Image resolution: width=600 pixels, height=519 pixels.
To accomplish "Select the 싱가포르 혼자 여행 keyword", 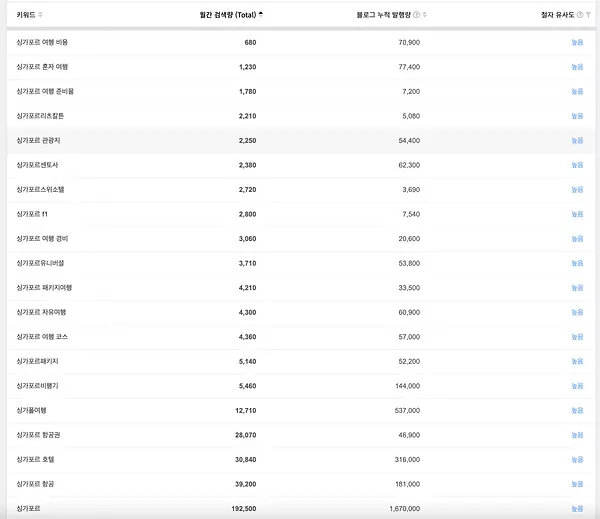I will [x=42, y=67].
